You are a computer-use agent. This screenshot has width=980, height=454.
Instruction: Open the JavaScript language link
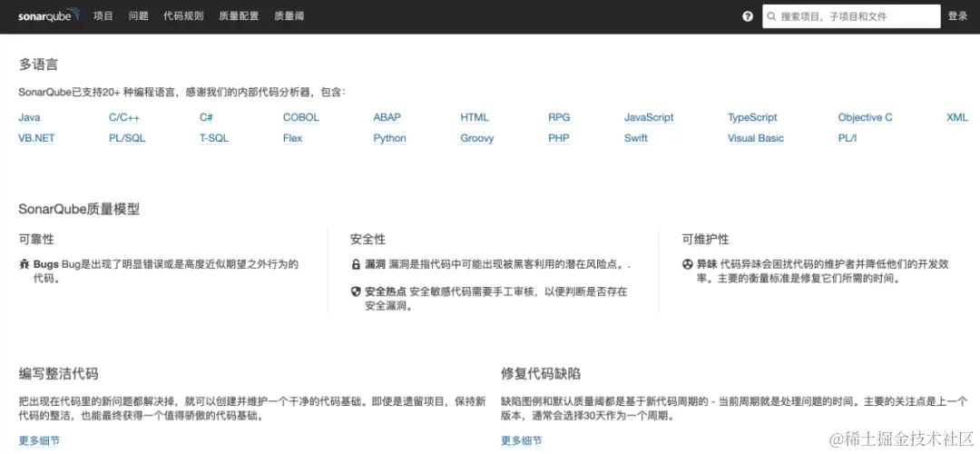[649, 117]
